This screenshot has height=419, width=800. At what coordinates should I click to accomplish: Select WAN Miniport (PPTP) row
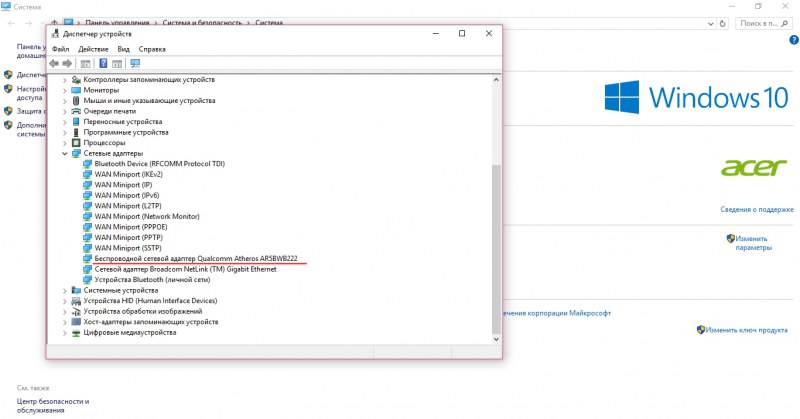[x=129, y=238]
